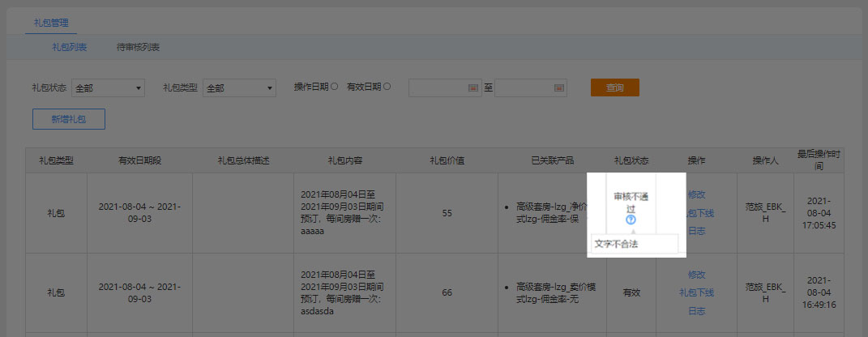
Task: Click the 新增礼包 button
Action: point(69,119)
